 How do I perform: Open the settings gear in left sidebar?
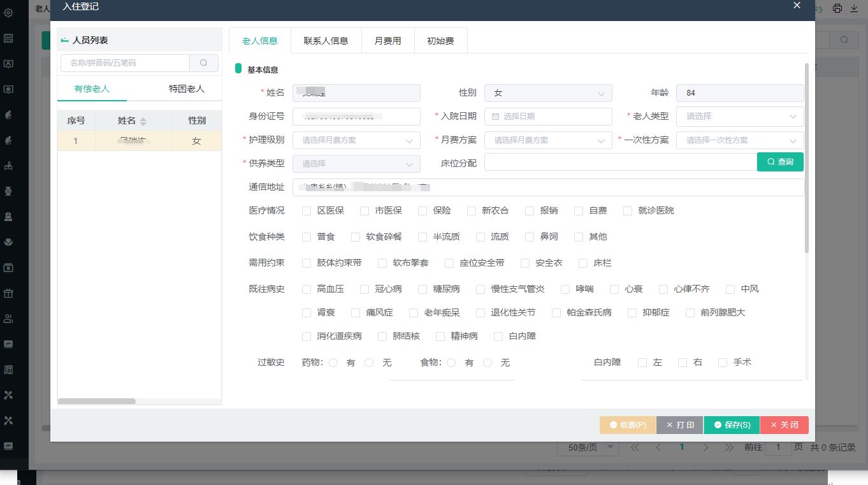tap(8, 13)
